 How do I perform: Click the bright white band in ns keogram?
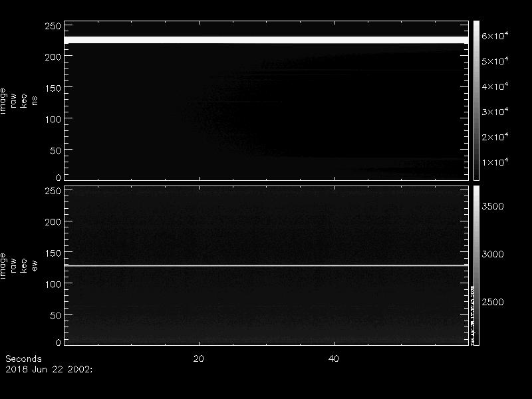[267, 40]
